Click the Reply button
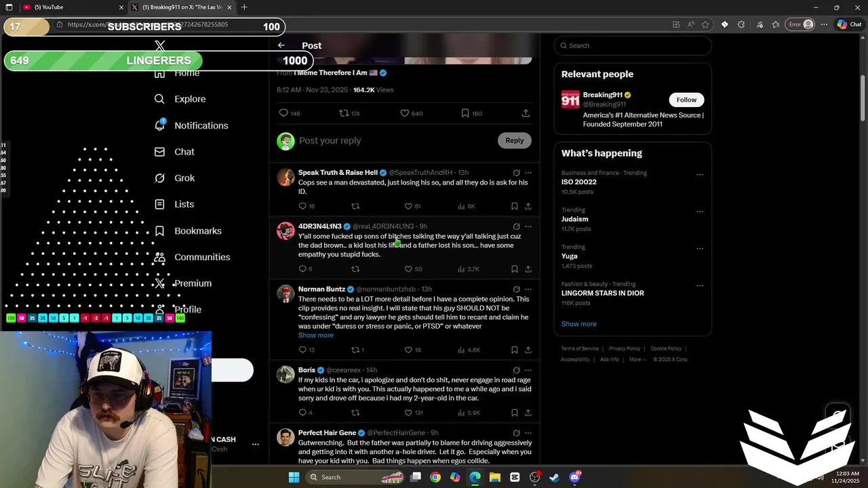 (x=515, y=140)
